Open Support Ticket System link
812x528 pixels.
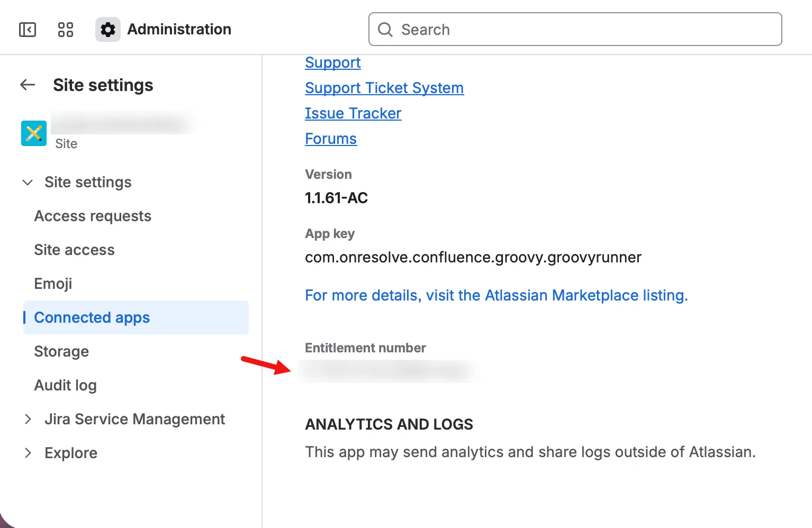(x=384, y=88)
